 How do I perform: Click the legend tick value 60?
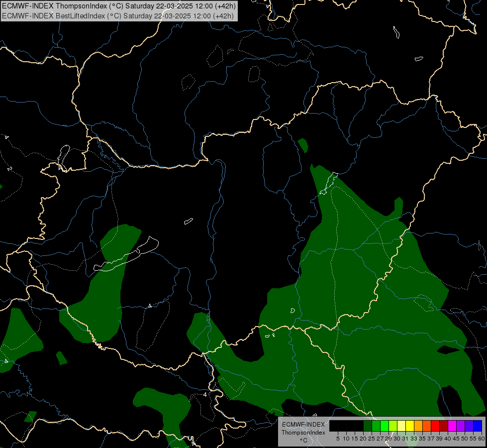tap(482, 439)
